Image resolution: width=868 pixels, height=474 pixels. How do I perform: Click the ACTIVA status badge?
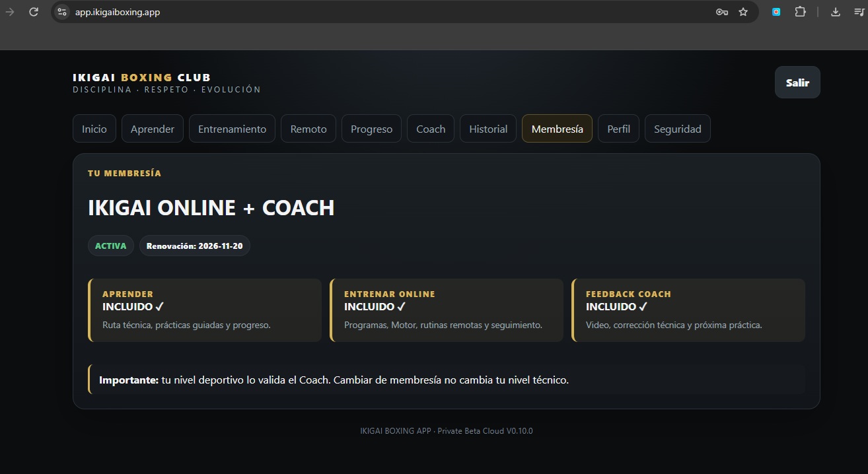111,246
